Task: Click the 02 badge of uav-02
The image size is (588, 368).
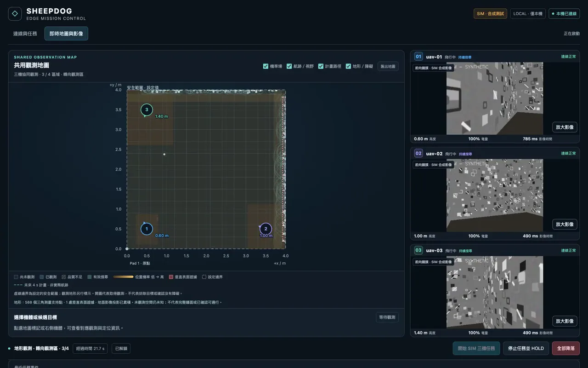Action: click(x=418, y=153)
